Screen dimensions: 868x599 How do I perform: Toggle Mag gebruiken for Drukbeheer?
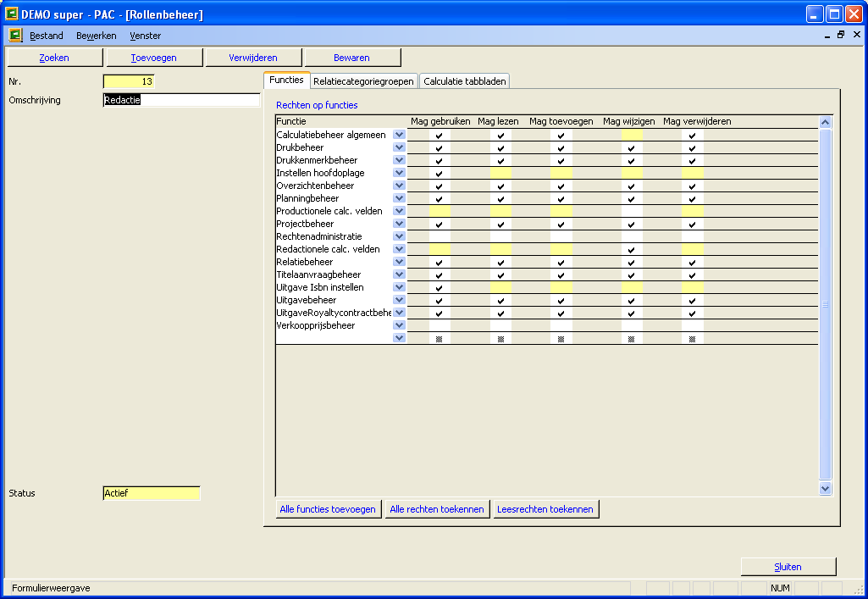pyautogui.click(x=439, y=148)
